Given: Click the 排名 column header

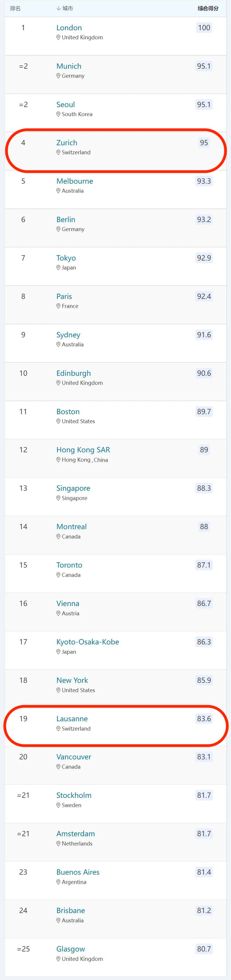Looking at the screenshot, I should [x=15, y=8].
